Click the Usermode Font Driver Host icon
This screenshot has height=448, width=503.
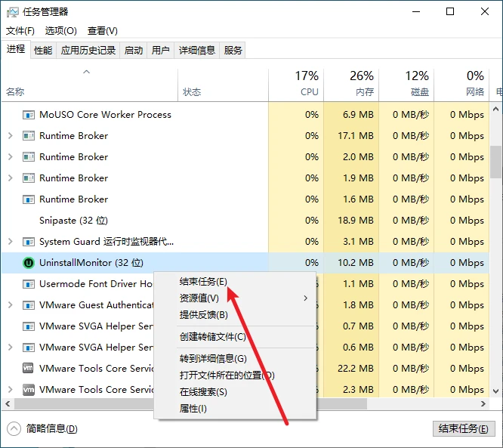click(29, 284)
